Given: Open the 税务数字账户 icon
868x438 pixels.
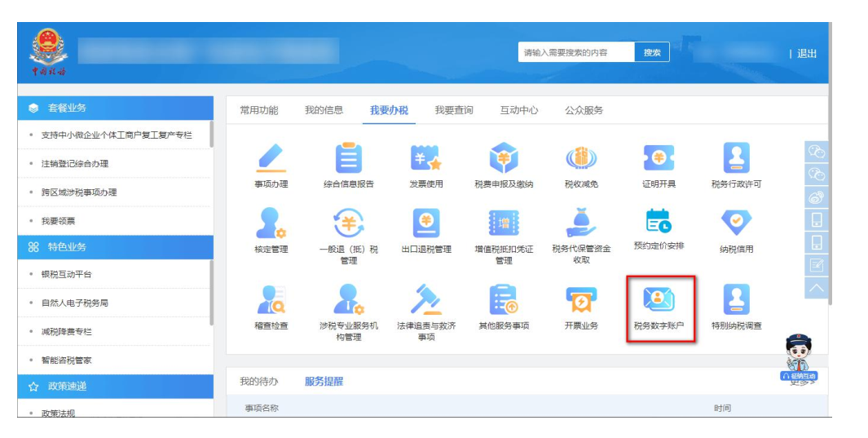Looking at the screenshot, I should coord(659,300).
